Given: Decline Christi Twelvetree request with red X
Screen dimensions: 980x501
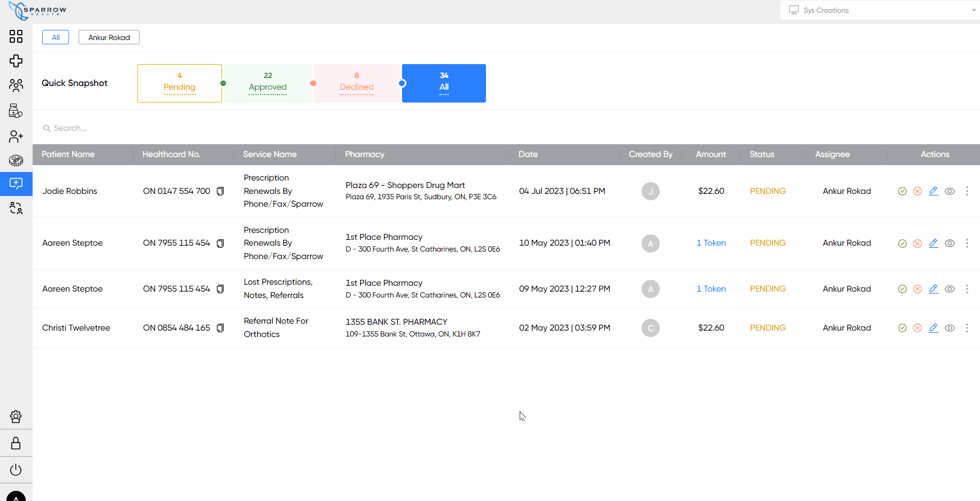Looking at the screenshot, I should point(917,328).
